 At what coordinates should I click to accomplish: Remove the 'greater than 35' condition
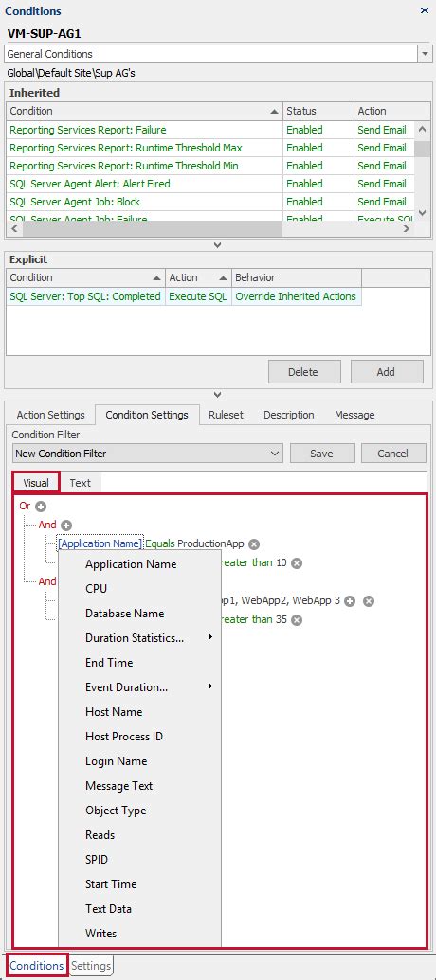click(x=297, y=620)
